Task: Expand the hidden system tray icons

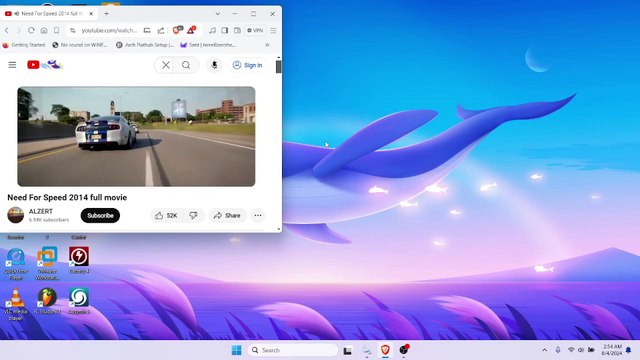Action: 544,350
